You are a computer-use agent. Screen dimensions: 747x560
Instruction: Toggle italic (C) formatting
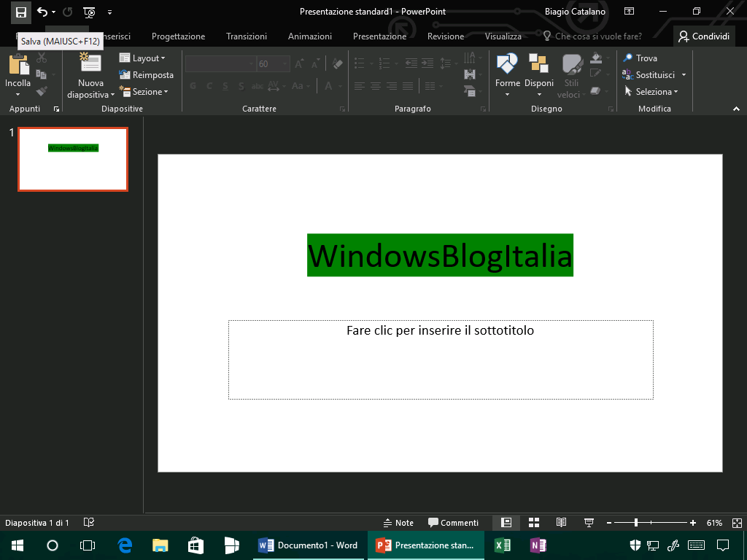(x=209, y=86)
